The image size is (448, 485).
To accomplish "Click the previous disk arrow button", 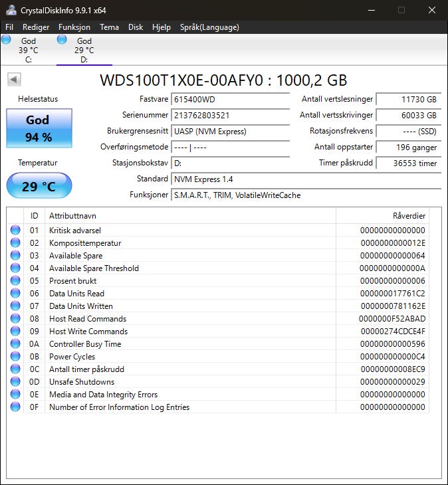I will (x=14, y=80).
